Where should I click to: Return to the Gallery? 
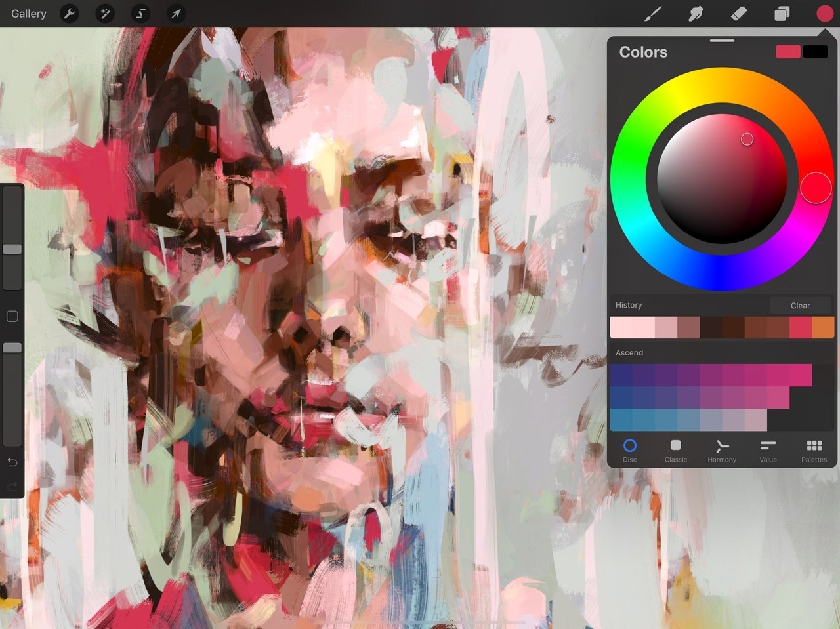point(29,14)
